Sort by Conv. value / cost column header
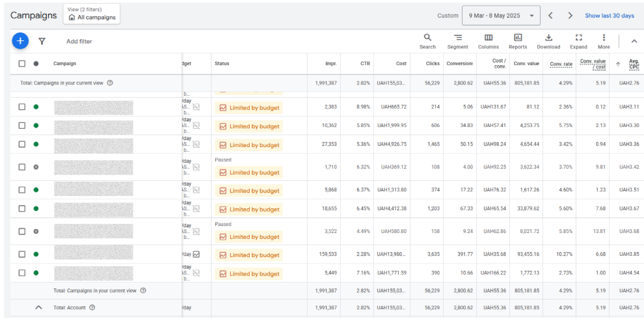Viewport: 644px width, 321px height. 593,64
